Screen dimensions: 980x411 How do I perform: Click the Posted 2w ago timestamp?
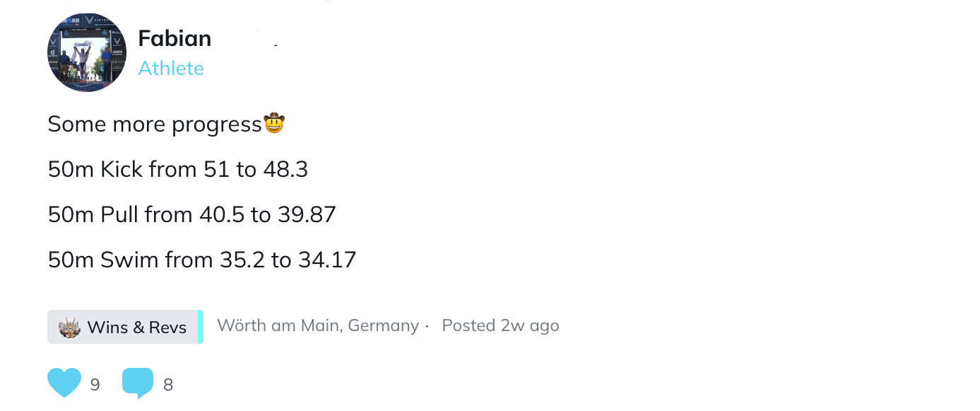click(x=500, y=325)
